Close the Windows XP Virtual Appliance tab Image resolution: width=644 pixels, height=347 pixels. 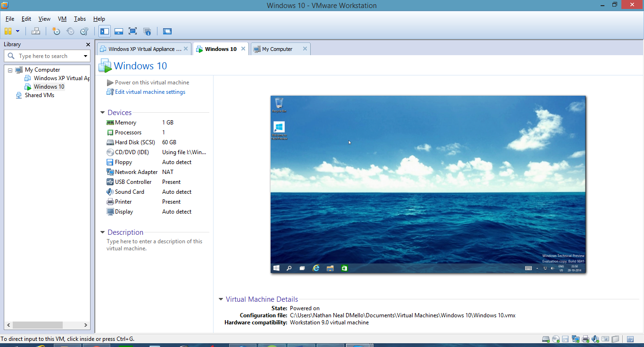click(186, 49)
